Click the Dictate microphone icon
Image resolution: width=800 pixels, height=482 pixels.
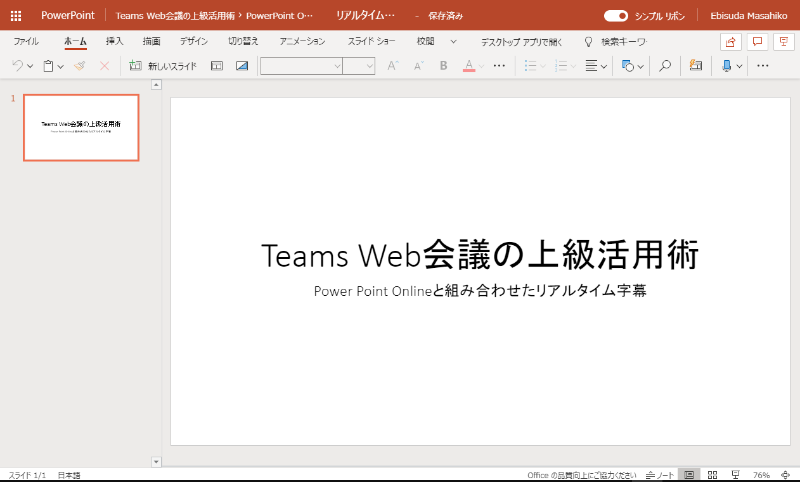727,66
